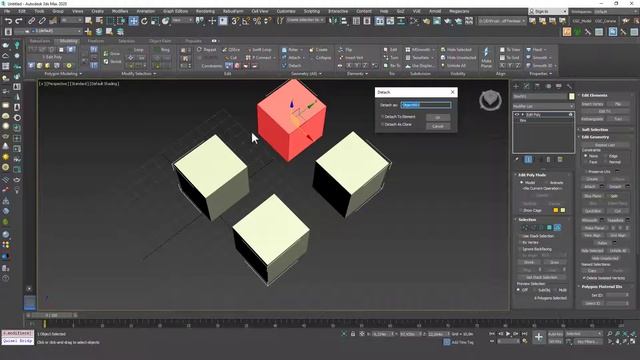The height and width of the screenshot is (360, 640).
Task: Click the Make Planar lightning icon
Action: (486, 53)
